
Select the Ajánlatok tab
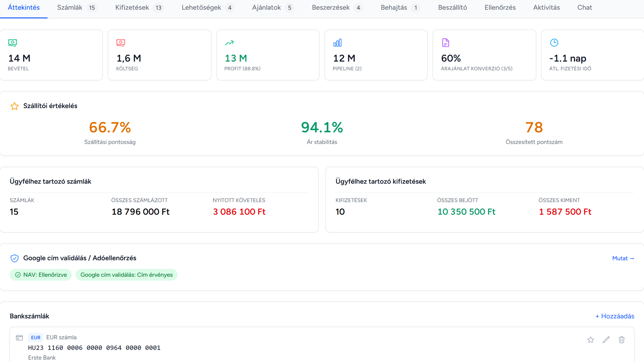point(273,8)
